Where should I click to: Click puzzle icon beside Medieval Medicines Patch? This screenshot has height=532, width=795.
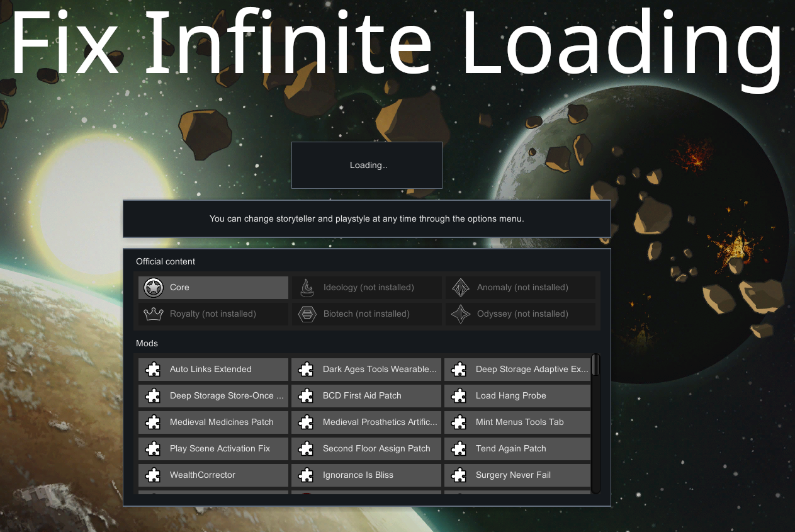tap(152, 422)
